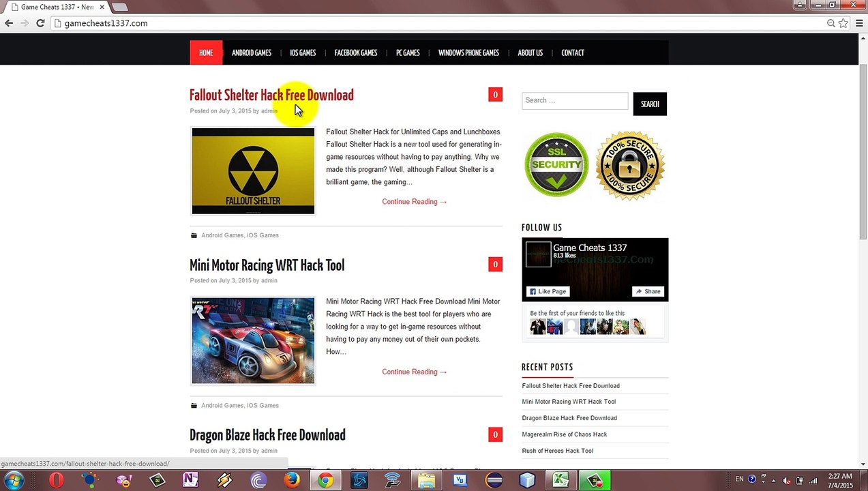Continue Reading the Fallout Shelter post
The width and height of the screenshot is (868, 491).
point(415,202)
